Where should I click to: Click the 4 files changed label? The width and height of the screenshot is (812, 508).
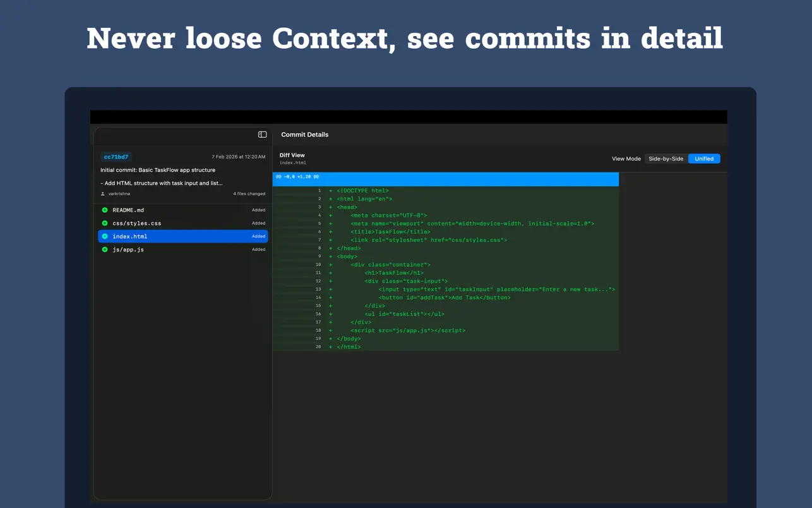coord(249,194)
